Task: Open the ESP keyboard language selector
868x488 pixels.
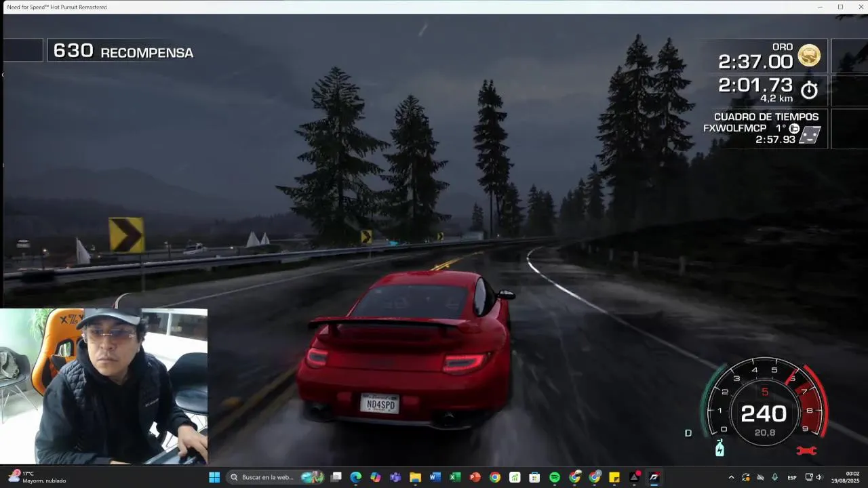Action: coord(792,477)
